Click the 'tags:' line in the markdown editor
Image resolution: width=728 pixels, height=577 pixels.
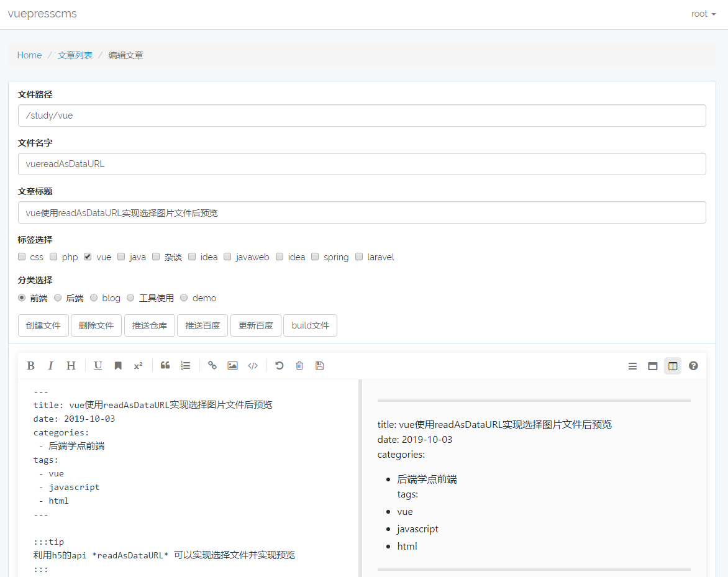point(45,460)
